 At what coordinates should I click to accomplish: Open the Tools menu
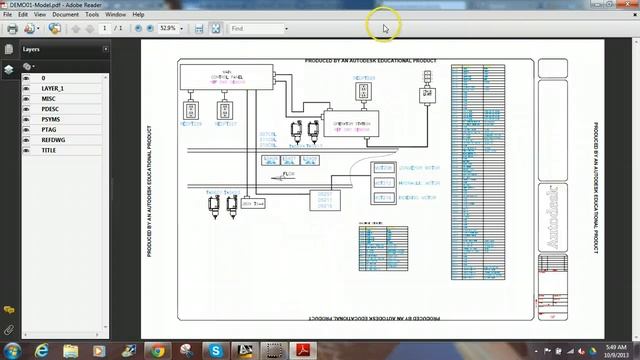(x=92, y=14)
